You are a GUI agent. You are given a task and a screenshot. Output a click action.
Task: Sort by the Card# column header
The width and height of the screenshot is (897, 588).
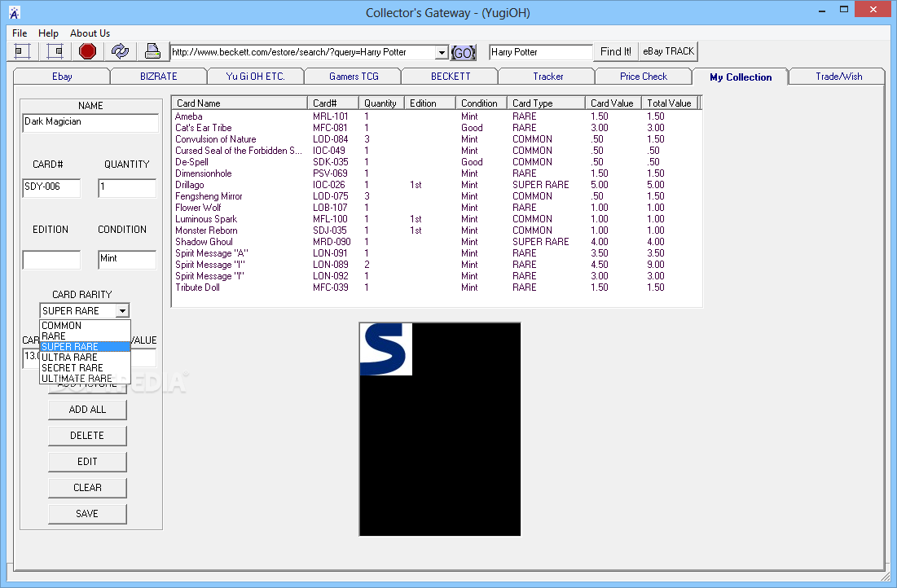(x=333, y=103)
